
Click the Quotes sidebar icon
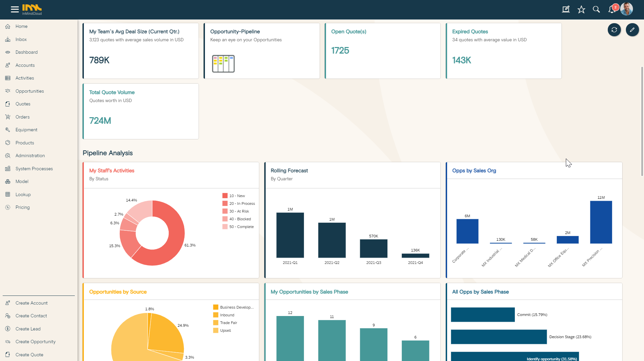[8, 104]
